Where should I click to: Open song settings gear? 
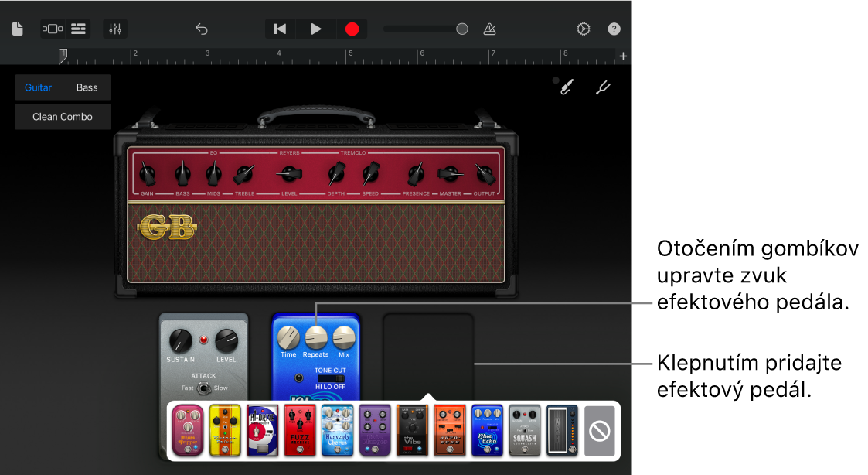pos(584,29)
